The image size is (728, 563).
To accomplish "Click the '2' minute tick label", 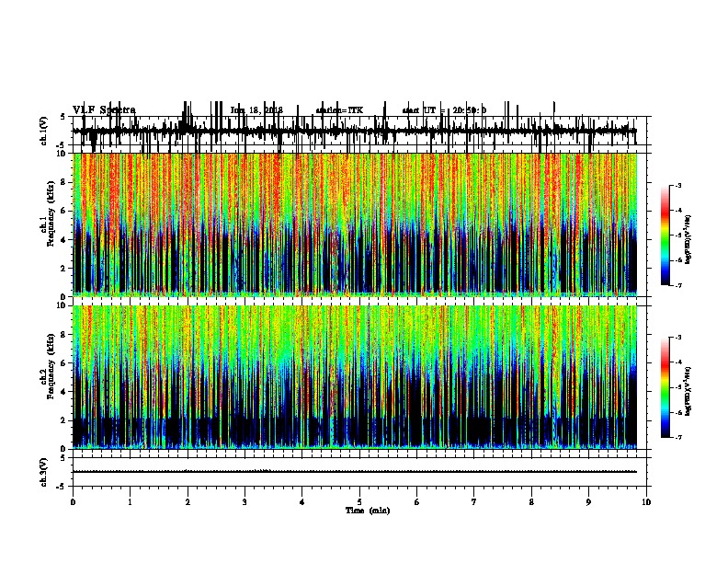I will pos(188,502).
